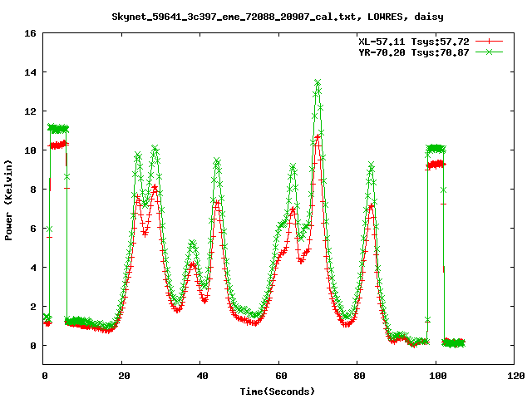Click y-axis tick label 10
Screen dimensions: 532x399
pos(30,150)
